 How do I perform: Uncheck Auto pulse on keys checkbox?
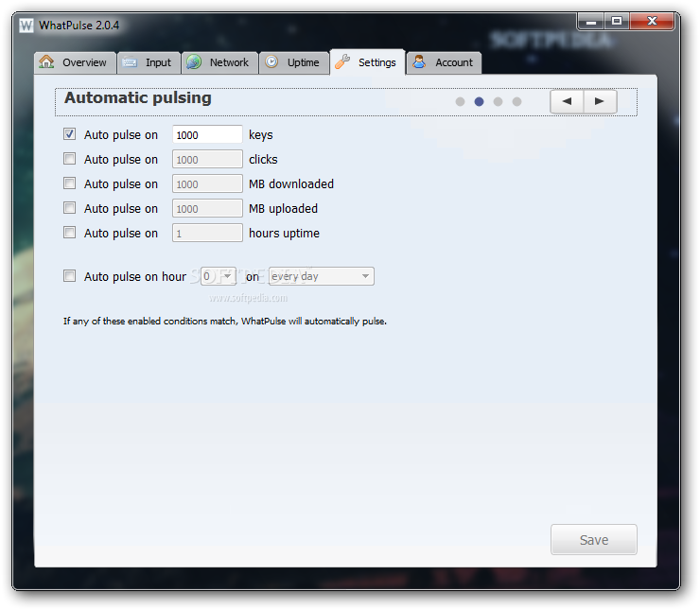[x=69, y=134]
